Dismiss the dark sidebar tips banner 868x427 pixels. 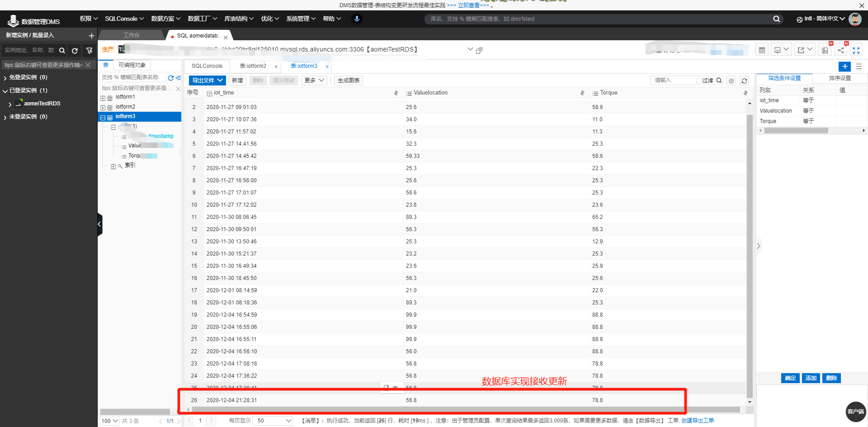click(88, 65)
